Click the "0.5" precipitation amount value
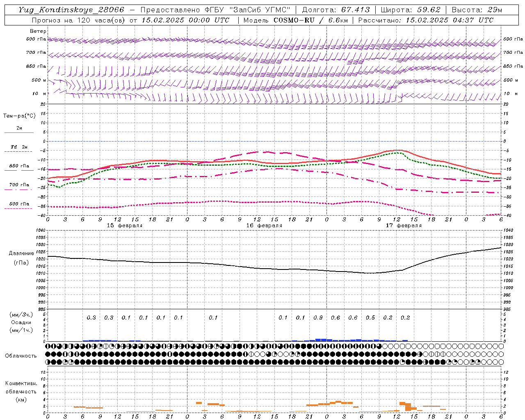 (x=370, y=317)
